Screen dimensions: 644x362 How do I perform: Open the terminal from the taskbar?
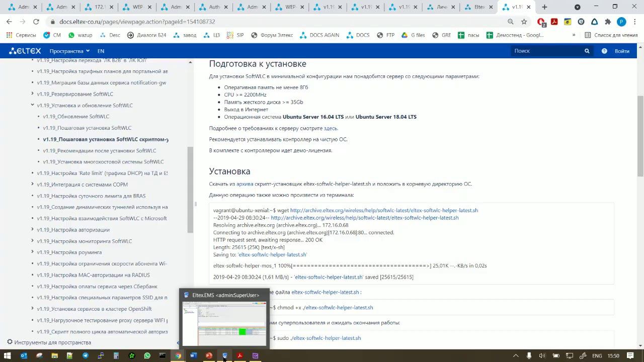163,356
